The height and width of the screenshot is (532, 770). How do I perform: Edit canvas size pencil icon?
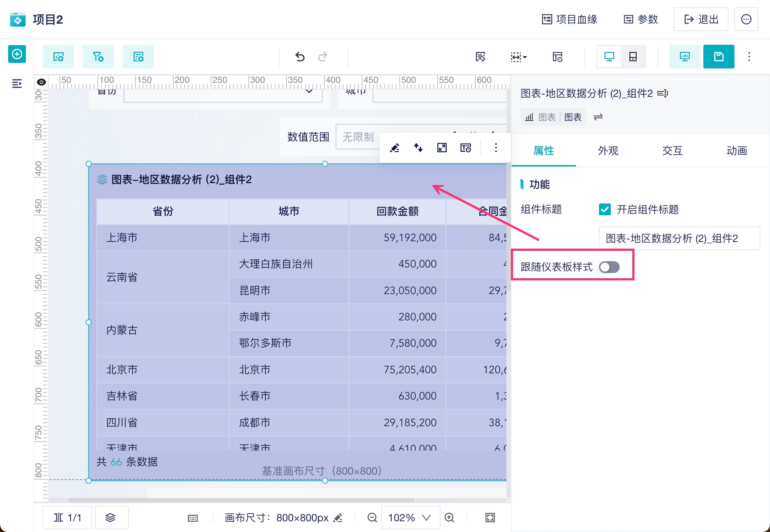tap(338, 518)
